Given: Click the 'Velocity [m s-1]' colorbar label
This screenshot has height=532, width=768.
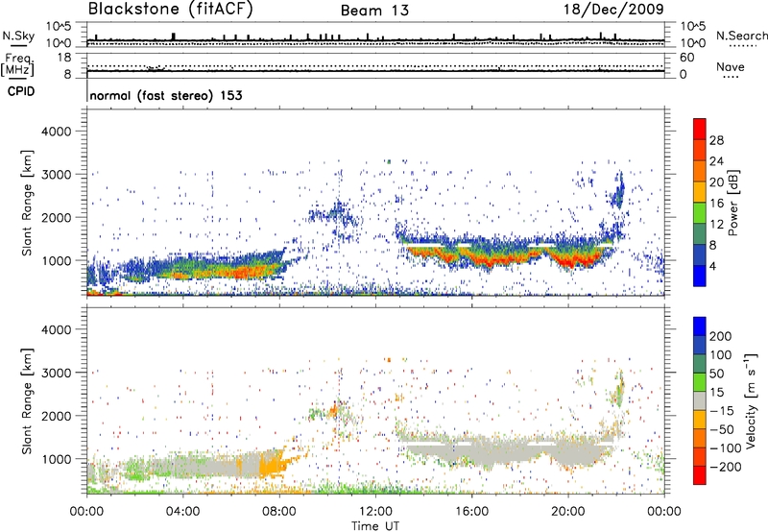Looking at the screenshot, I should pyautogui.click(x=751, y=400).
